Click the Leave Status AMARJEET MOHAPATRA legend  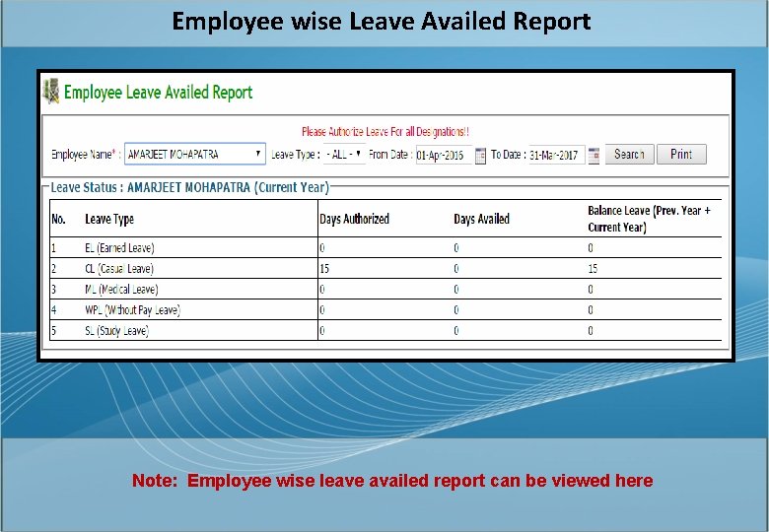[x=190, y=187]
